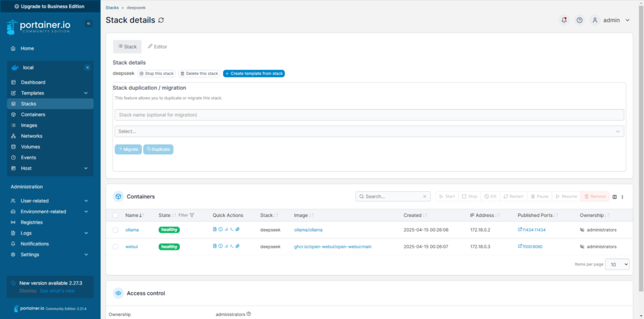Open the table columns settings icon
The height and width of the screenshot is (319, 644).
point(615,196)
